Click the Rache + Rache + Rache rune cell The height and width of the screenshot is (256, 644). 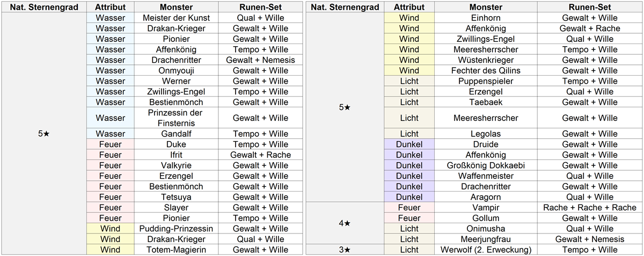click(590, 208)
